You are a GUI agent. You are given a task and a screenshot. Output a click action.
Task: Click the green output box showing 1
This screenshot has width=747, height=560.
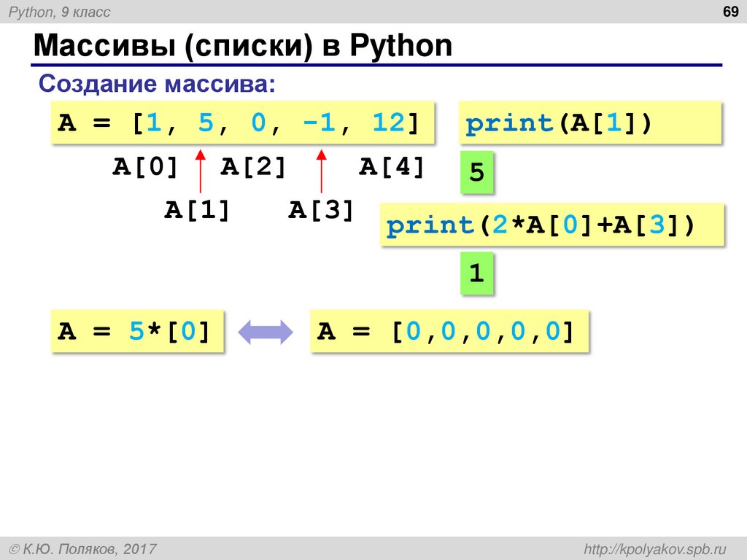pos(476,273)
